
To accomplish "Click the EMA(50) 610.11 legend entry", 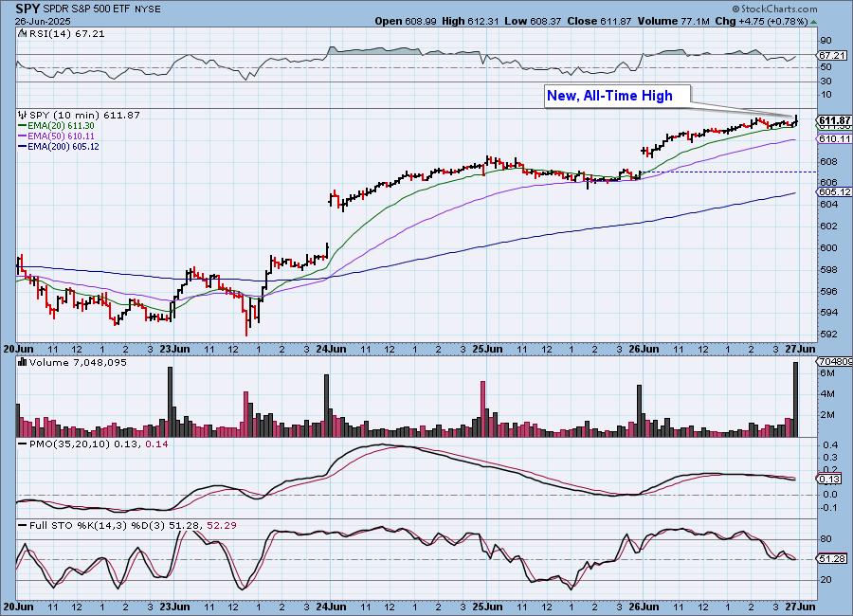I will click(x=61, y=136).
